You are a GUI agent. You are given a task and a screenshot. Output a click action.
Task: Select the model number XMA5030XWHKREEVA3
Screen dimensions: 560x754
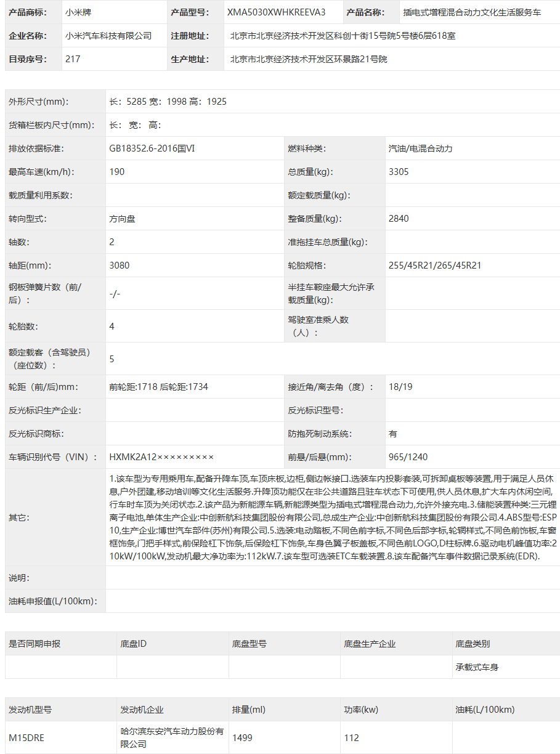pyautogui.click(x=277, y=12)
